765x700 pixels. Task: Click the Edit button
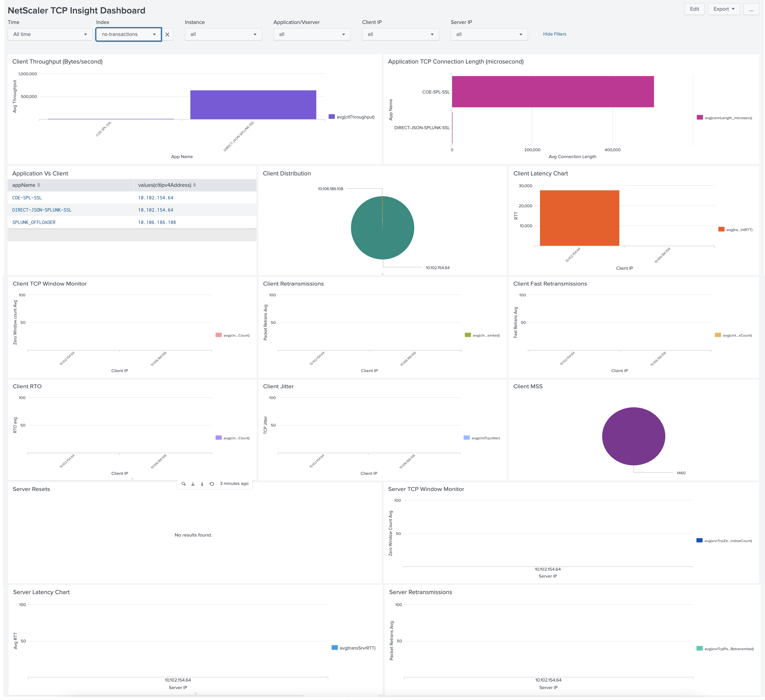(694, 9)
